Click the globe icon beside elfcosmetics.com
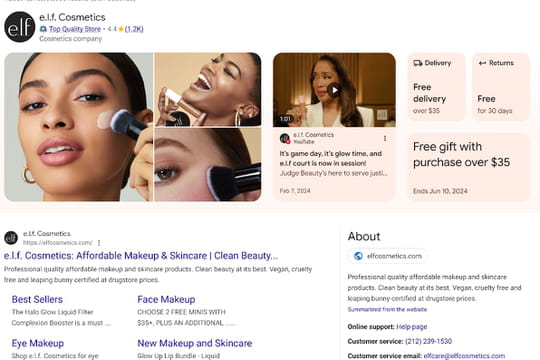 pyautogui.click(x=358, y=256)
